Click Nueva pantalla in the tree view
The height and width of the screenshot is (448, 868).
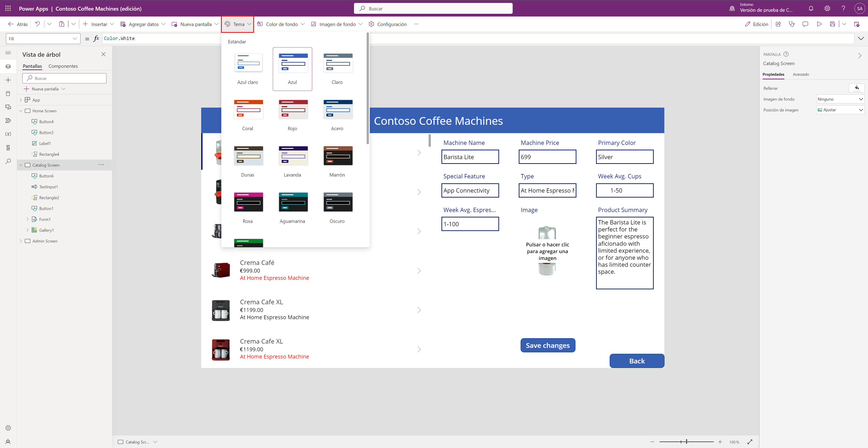[x=45, y=89]
